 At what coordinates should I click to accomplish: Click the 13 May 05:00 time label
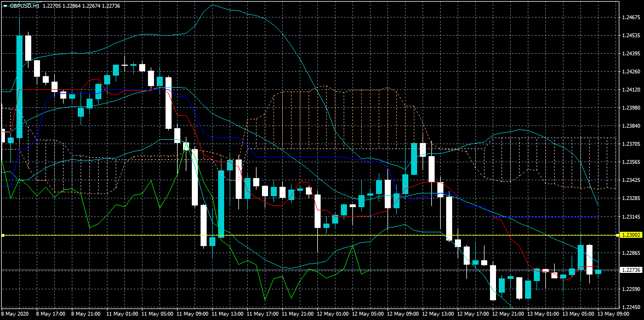578,314
